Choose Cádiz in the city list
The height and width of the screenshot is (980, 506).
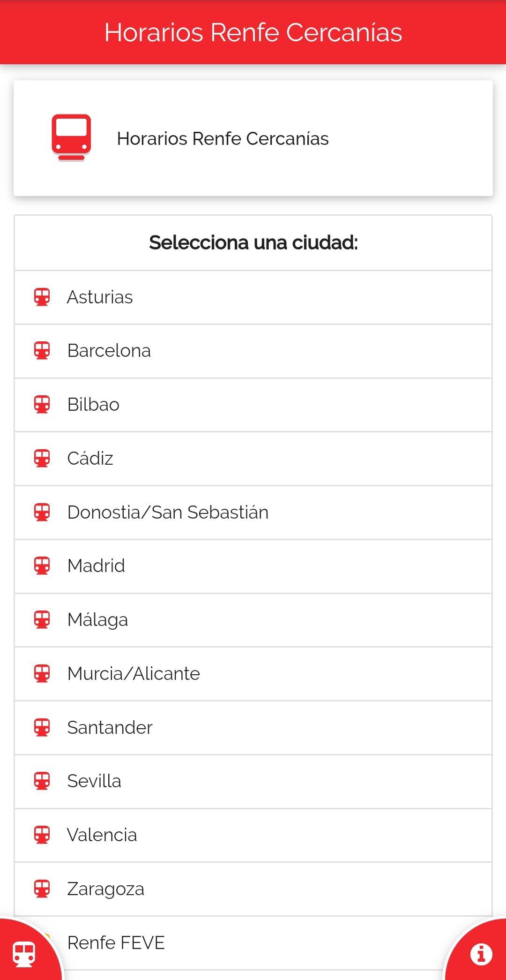coord(90,459)
